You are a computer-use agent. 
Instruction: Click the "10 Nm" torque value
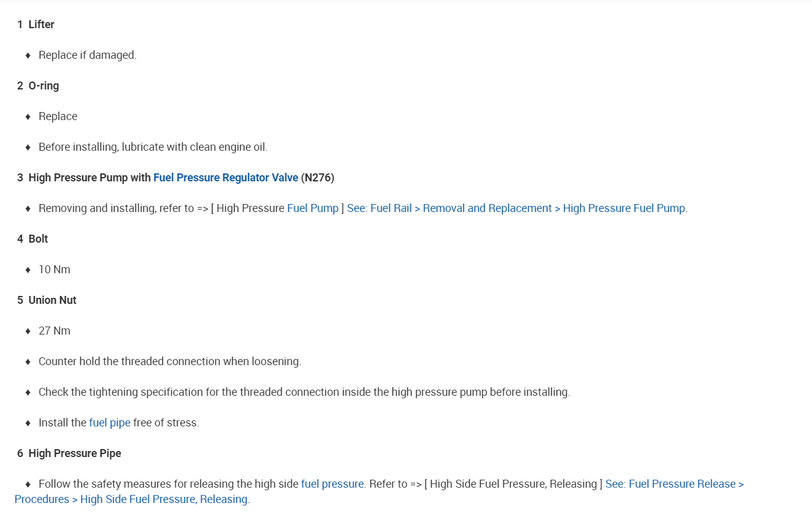pos(55,270)
